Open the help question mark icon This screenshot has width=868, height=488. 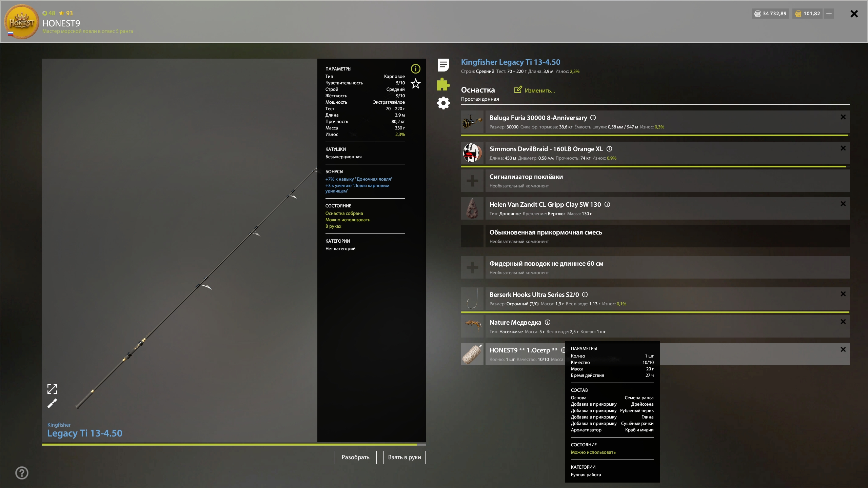[22, 473]
